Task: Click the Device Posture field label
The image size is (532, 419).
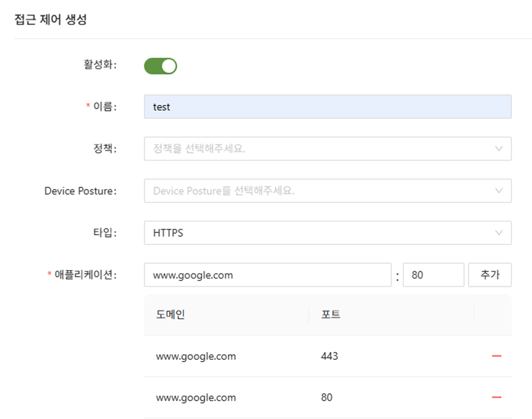Action: (x=80, y=191)
